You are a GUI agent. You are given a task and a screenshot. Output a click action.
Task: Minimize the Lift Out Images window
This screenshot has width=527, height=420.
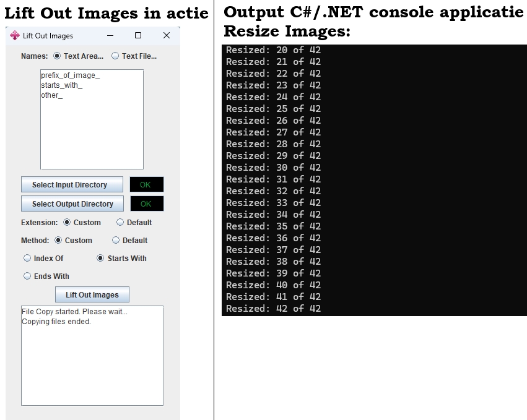click(110, 36)
